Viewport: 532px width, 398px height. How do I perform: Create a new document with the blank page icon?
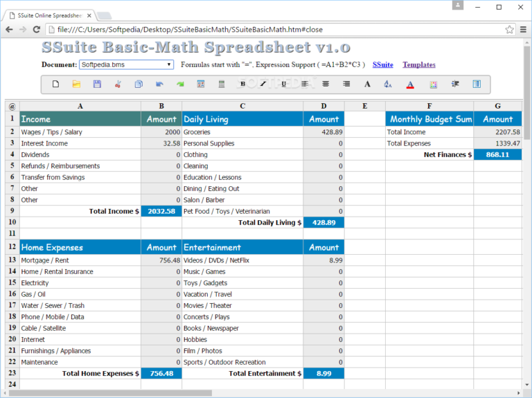coord(55,84)
